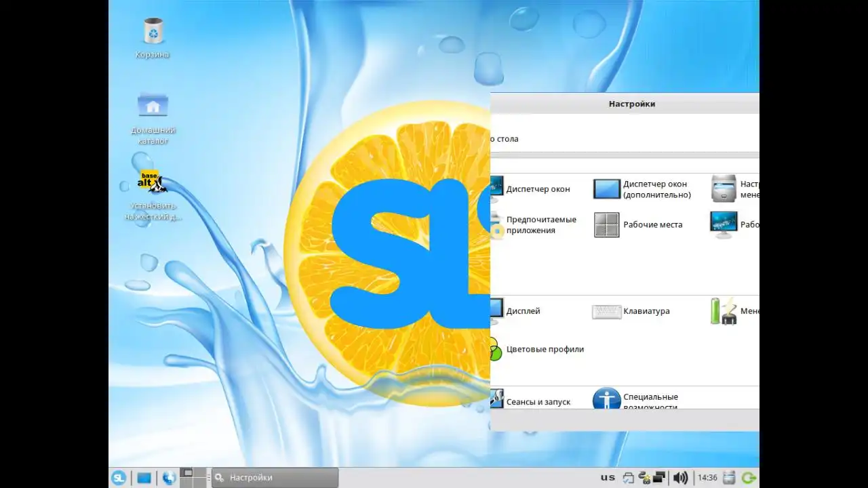The height and width of the screenshot is (488, 868).
Task: Open the volume speaker tray icon
Action: (680, 478)
